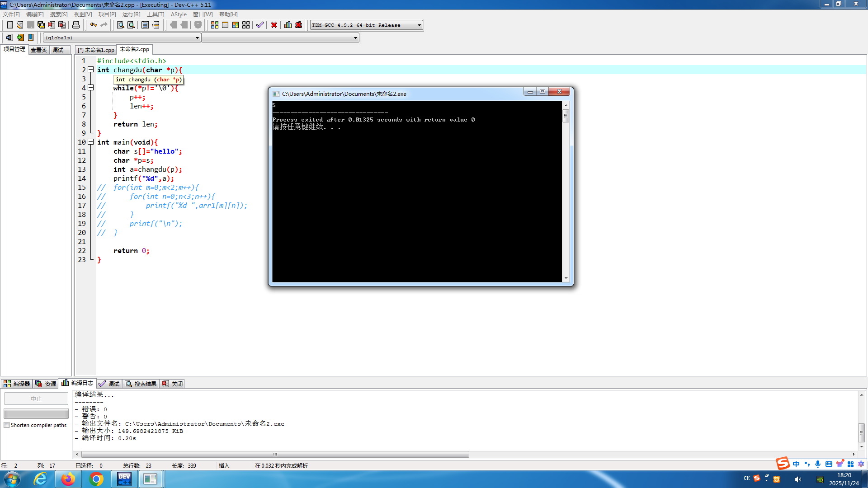
Task: Open the (globals) scope dropdown
Action: click(x=197, y=38)
